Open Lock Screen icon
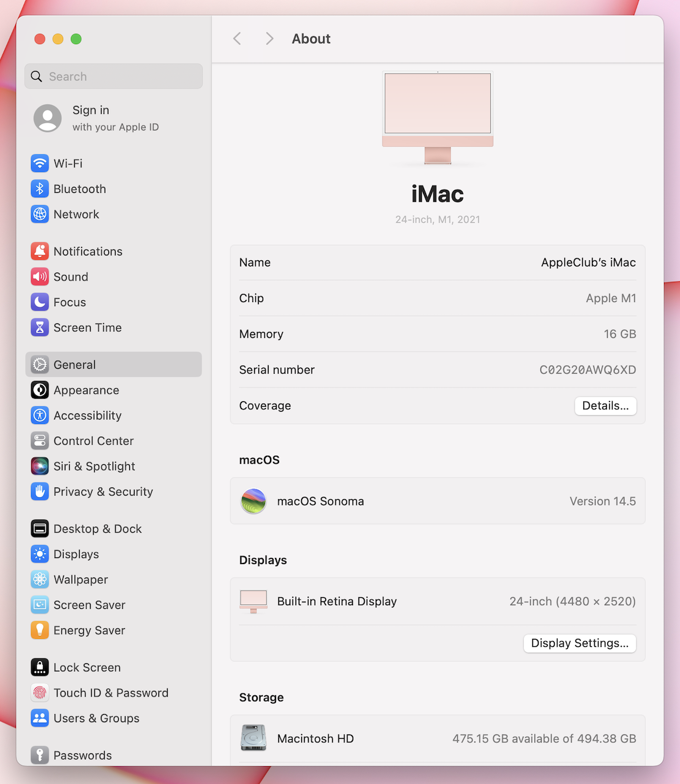The height and width of the screenshot is (784, 680). pyautogui.click(x=40, y=668)
